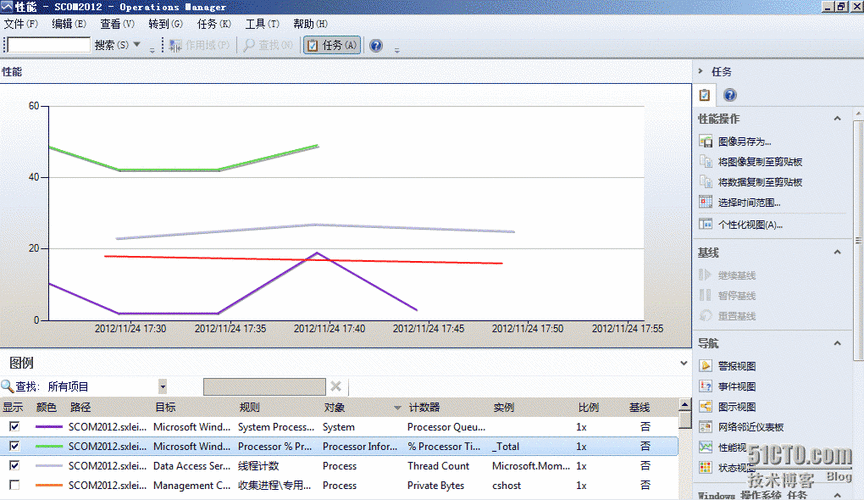The image size is (864, 500).
Task: Click the scope toolbar icon
Action: [175, 45]
